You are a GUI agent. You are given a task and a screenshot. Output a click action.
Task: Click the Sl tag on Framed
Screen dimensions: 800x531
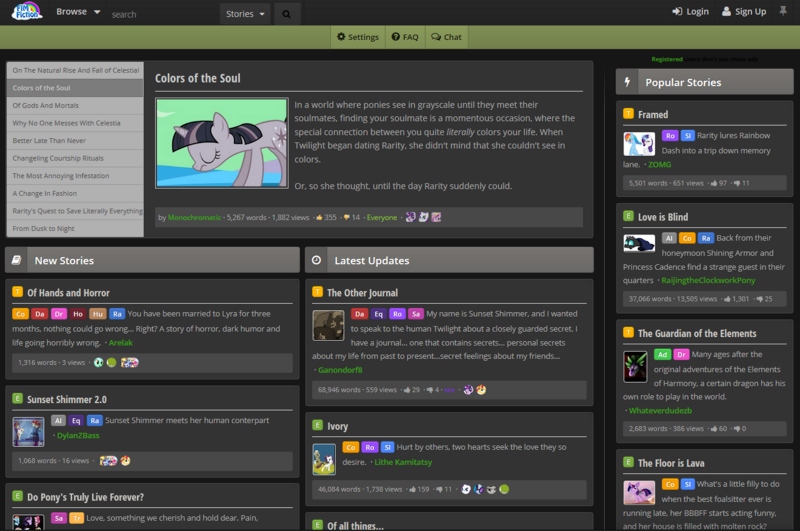tap(687, 136)
